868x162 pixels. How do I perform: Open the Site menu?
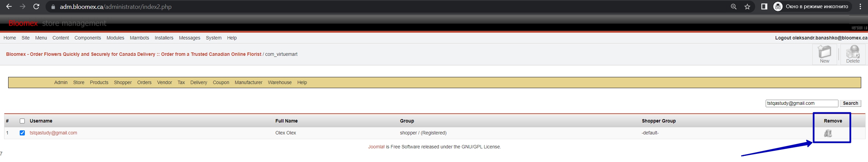tap(25, 38)
